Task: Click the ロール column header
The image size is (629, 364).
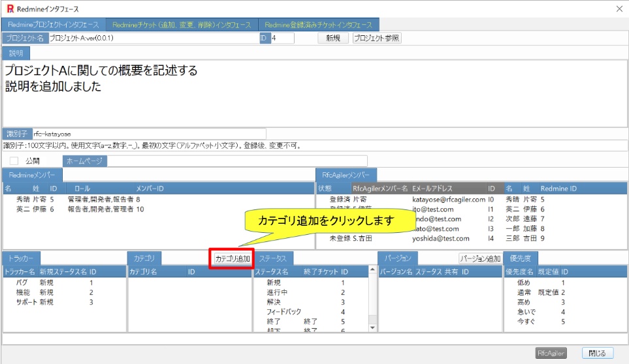Action: click(x=82, y=189)
